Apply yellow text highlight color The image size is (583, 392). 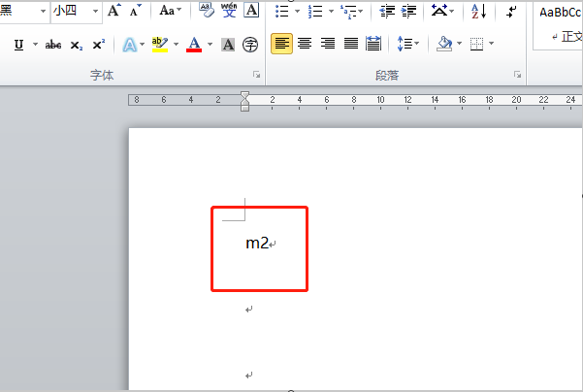[160, 45]
